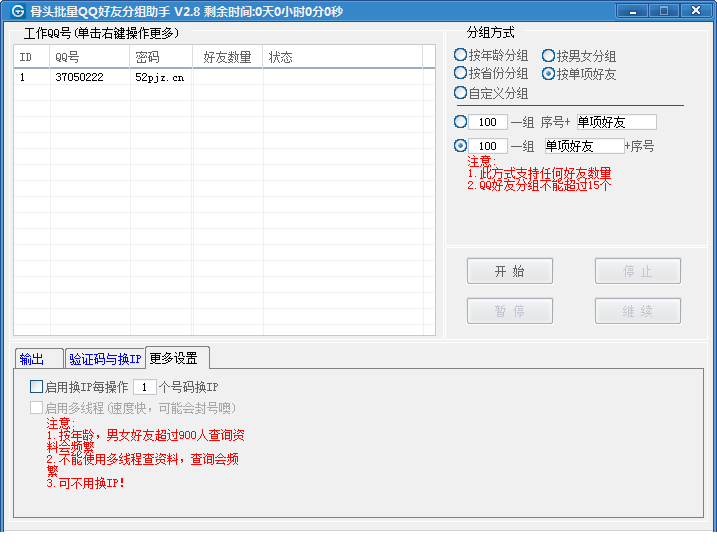Image resolution: width=717 pixels, height=555 pixels.
Task: Select 自定义分组 radio option
Action: point(491,93)
